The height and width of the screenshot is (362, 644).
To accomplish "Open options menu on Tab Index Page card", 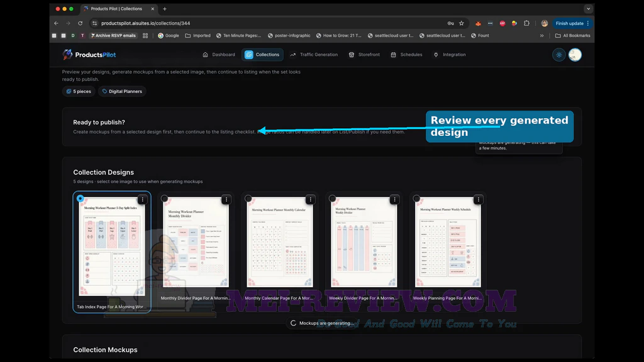I will coord(143,199).
